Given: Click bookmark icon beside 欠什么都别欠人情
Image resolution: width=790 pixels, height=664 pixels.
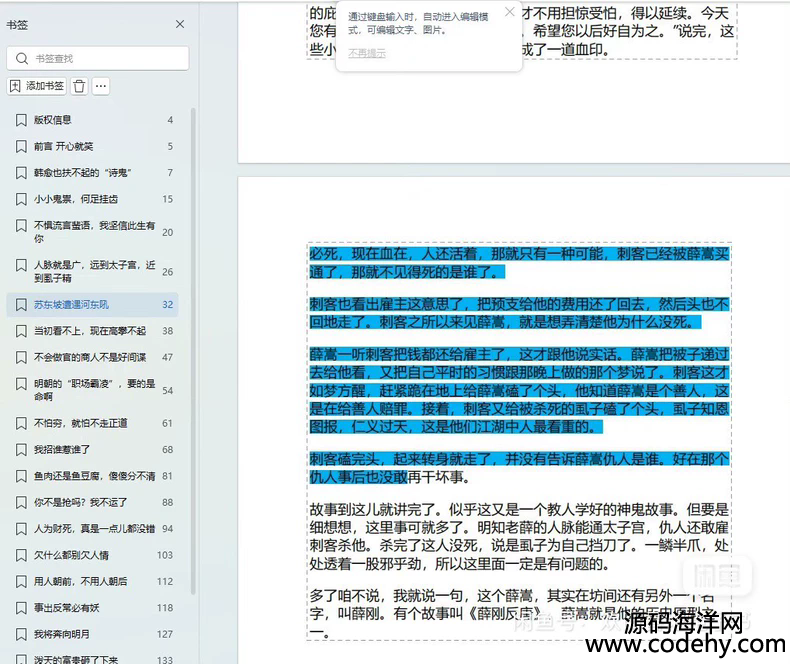Looking at the screenshot, I should tap(21, 555).
